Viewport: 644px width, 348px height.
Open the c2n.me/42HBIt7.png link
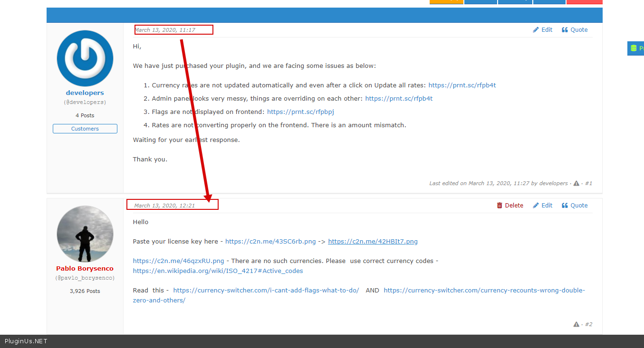tap(373, 242)
